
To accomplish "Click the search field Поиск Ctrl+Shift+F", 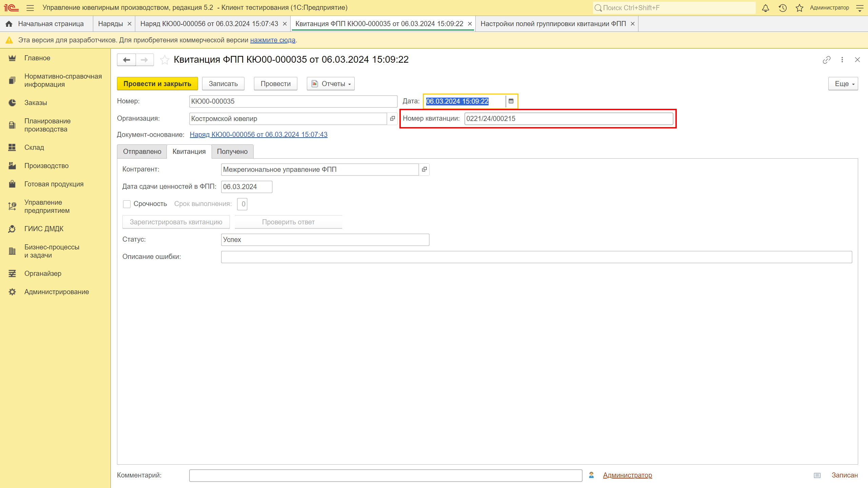I will [x=674, y=8].
